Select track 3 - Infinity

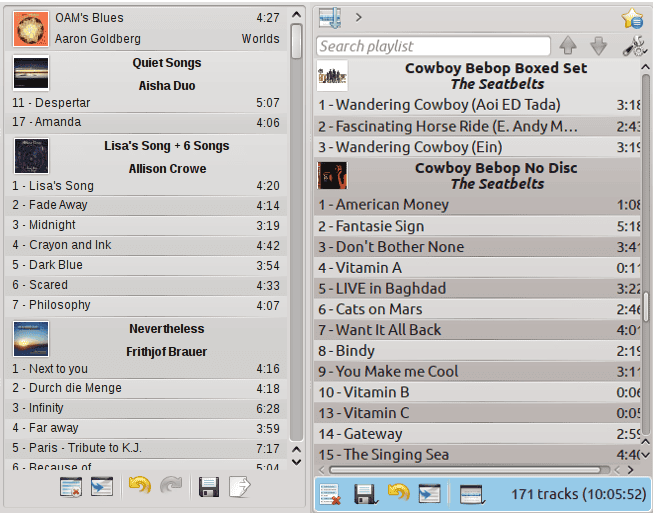pyautogui.click(x=146, y=408)
